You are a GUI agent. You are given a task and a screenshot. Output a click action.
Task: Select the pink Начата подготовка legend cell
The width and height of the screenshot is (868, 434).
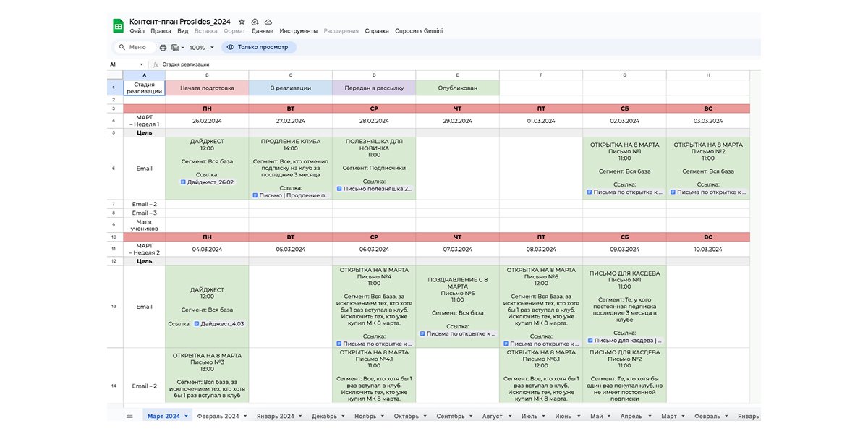pyautogui.click(x=207, y=88)
